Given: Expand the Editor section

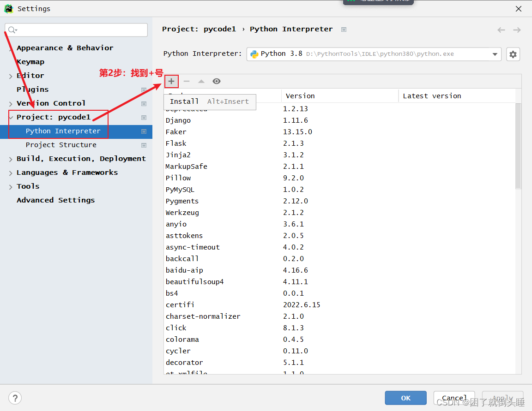Looking at the screenshot, I should [x=11, y=76].
